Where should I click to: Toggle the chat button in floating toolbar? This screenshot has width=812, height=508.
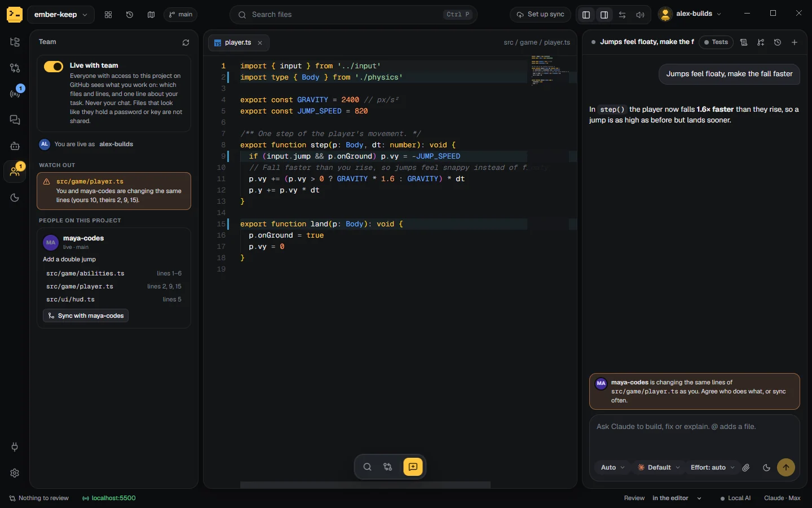tap(413, 467)
